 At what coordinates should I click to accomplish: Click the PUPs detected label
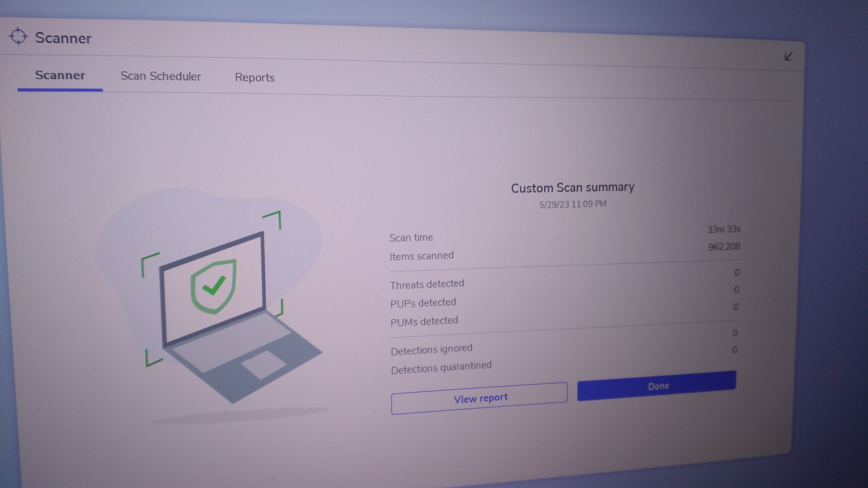click(423, 303)
